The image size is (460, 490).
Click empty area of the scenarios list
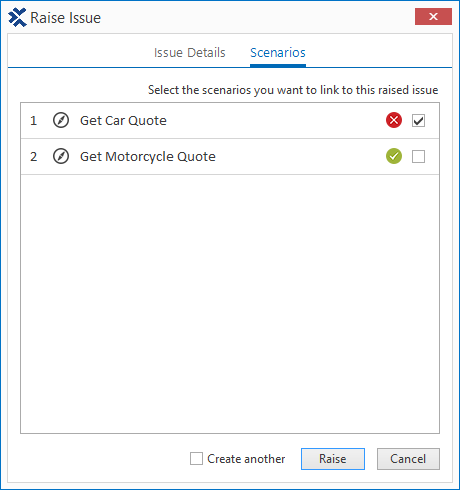pyautogui.click(x=230, y=303)
